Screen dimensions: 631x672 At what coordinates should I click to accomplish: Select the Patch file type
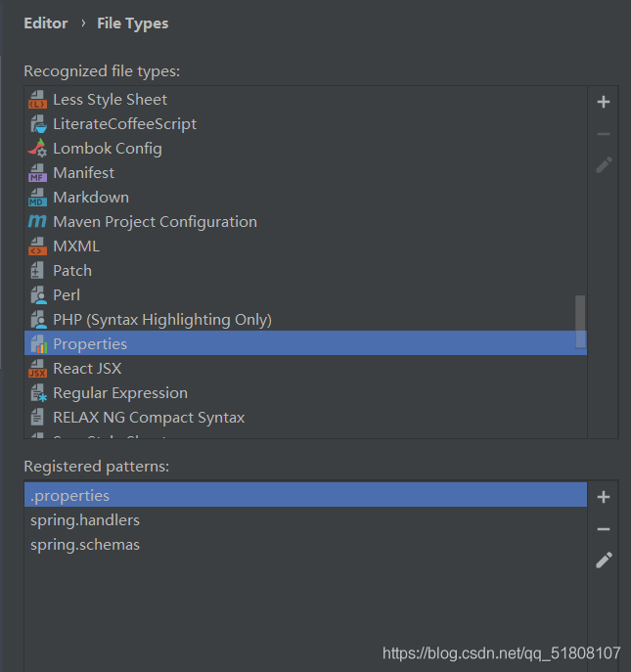[72, 271]
